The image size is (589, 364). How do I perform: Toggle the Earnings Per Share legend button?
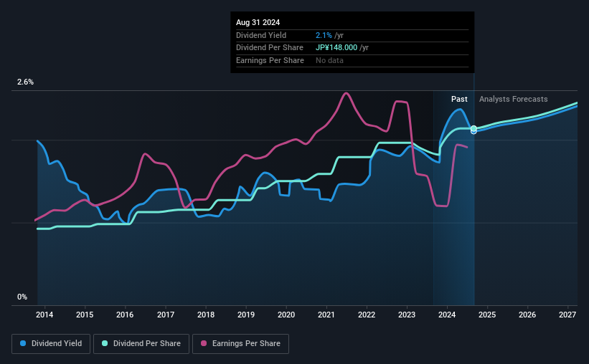click(x=240, y=344)
